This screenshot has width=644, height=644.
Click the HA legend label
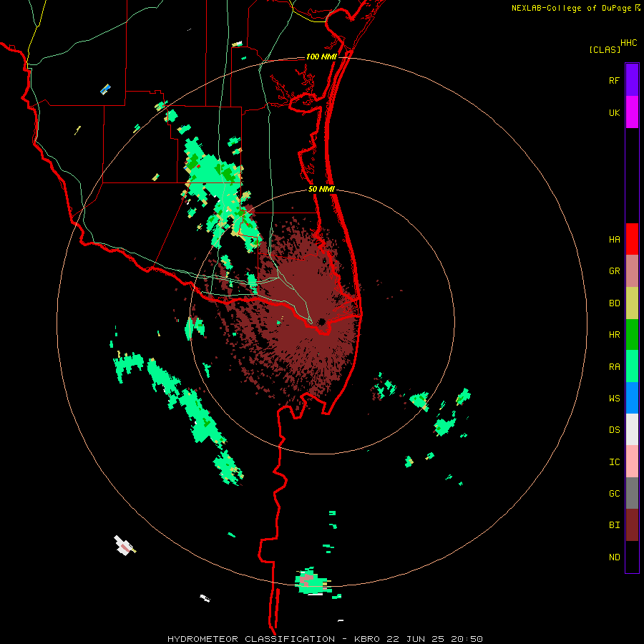[614, 240]
